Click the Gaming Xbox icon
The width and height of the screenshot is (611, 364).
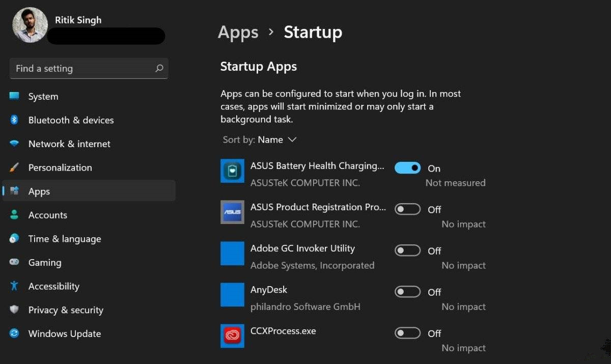coord(15,262)
